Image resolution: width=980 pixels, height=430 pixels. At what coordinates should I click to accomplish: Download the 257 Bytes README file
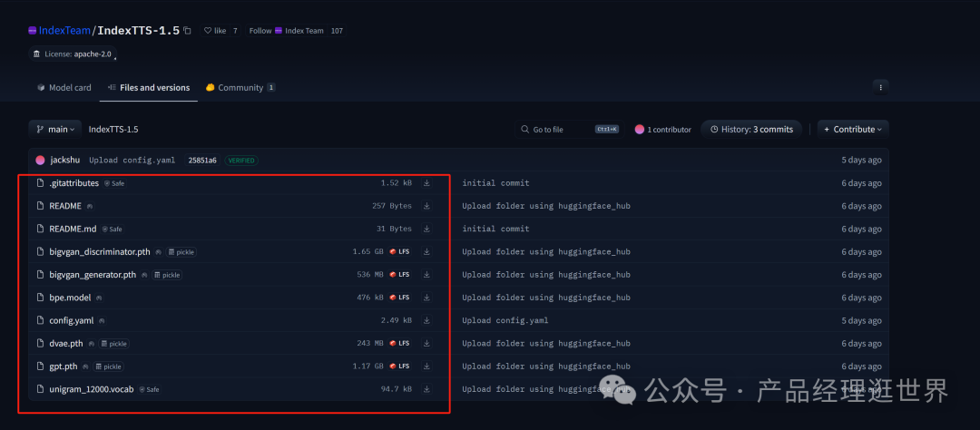[x=426, y=206]
